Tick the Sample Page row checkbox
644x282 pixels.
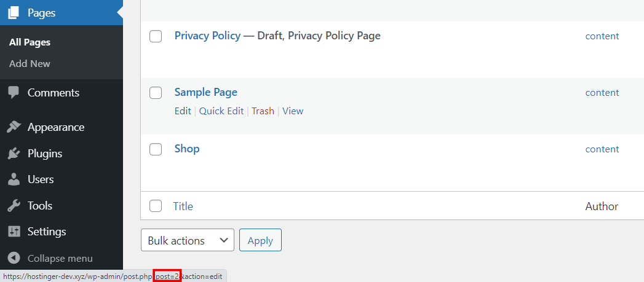156,93
